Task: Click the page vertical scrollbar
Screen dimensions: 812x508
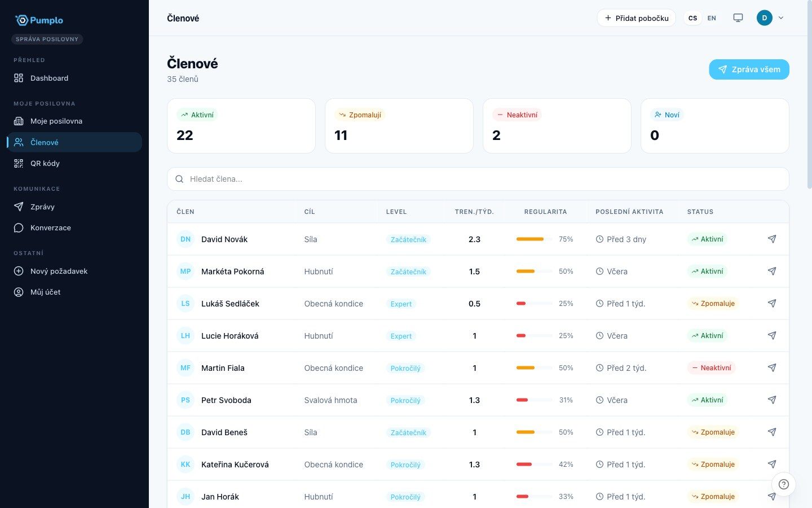Action: 810,96
